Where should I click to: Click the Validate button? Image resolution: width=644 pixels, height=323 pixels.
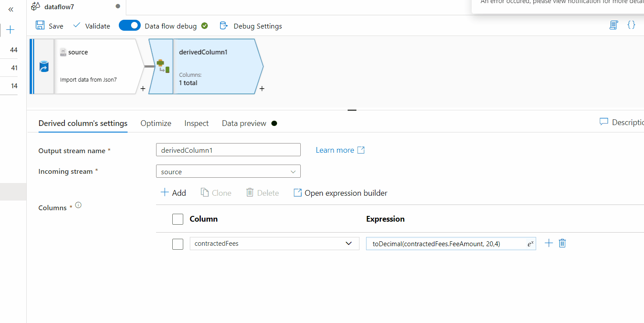tap(91, 26)
